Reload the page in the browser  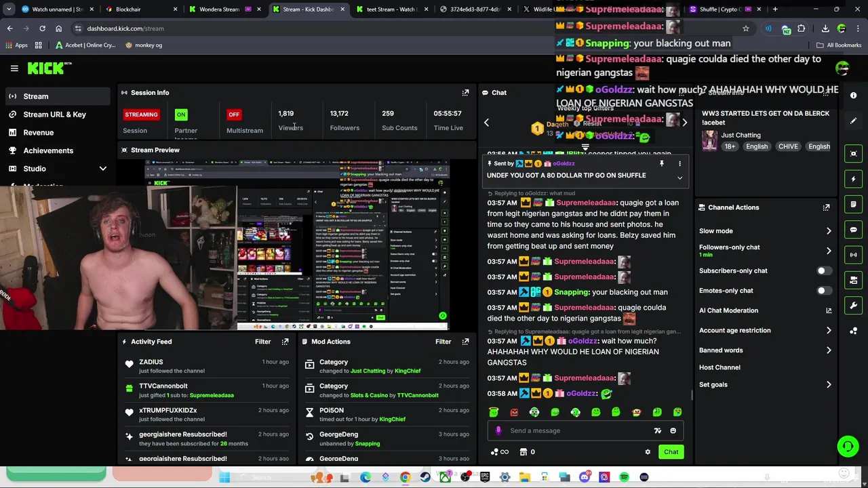(x=42, y=28)
